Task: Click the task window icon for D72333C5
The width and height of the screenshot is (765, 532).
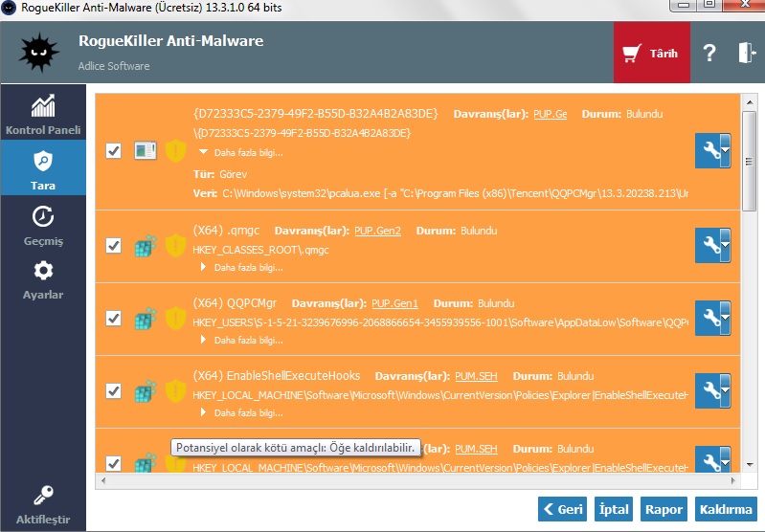Action: [x=146, y=150]
